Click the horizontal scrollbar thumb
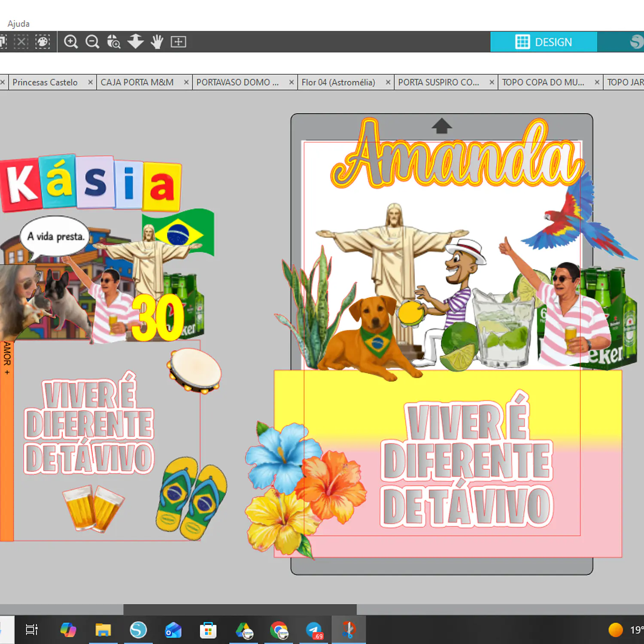The image size is (644, 644). [x=240, y=609]
